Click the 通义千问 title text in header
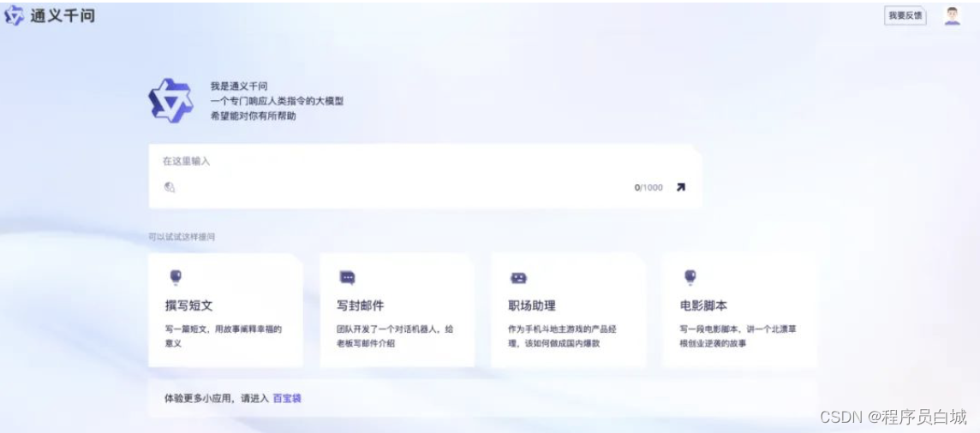Image resolution: width=980 pixels, height=433 pixels. (63, 16)
